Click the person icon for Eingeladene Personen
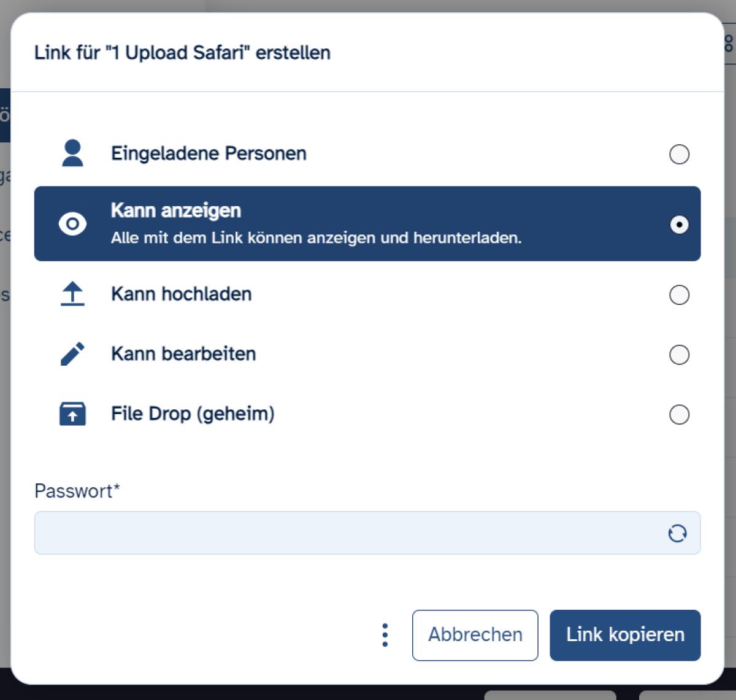 coord(72,153)
